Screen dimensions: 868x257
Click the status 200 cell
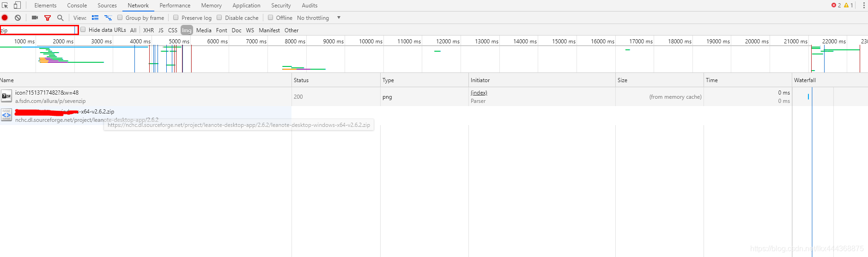click(x=336, y=96)
